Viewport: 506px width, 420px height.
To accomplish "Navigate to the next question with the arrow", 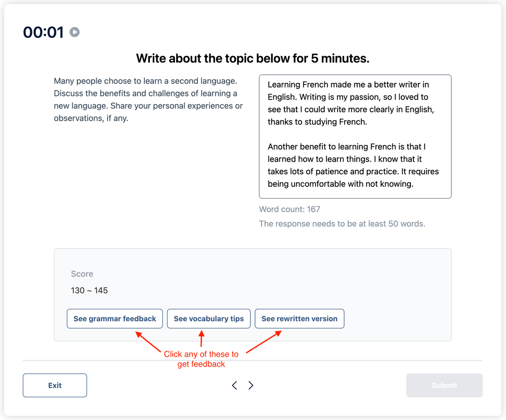I will click(x=250, y=385).
